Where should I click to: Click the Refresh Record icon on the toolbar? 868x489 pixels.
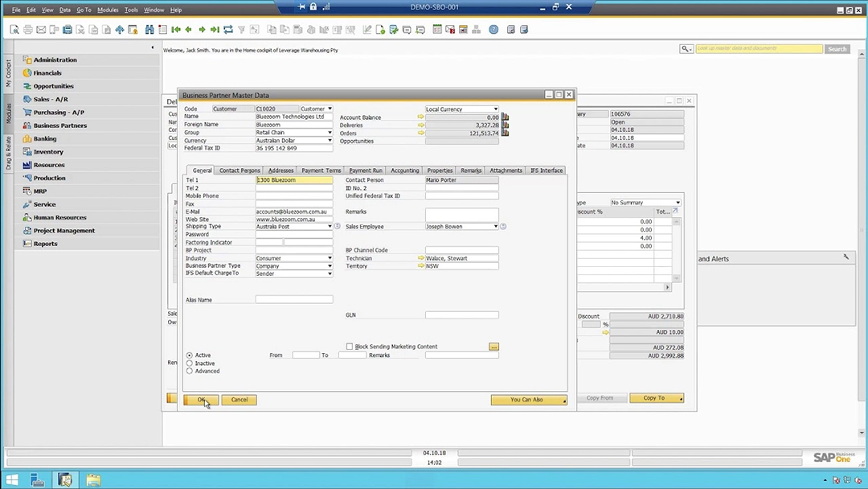pyautogui.click(x=227, y=29)
